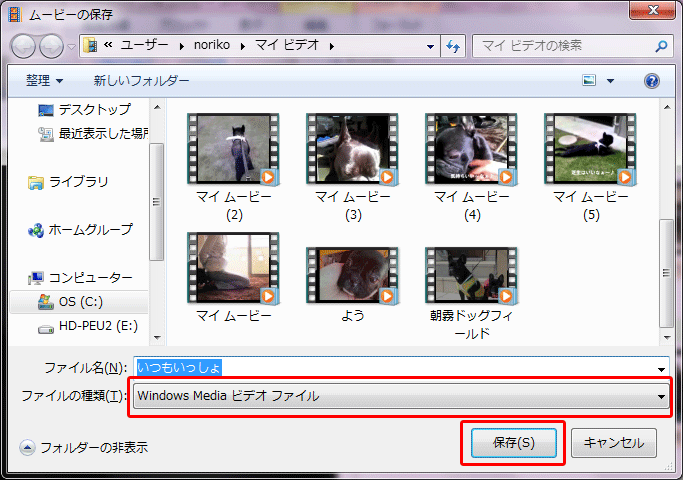Open the help question mark icon

click(x=652, y=80)
